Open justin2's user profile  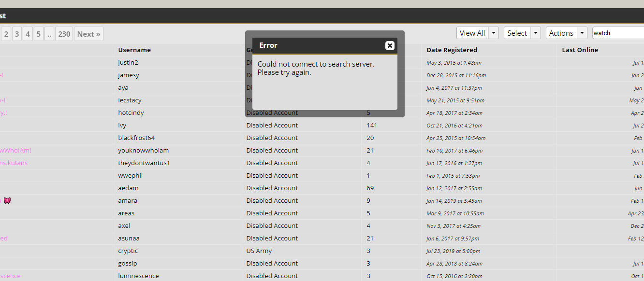coord(128,62)
